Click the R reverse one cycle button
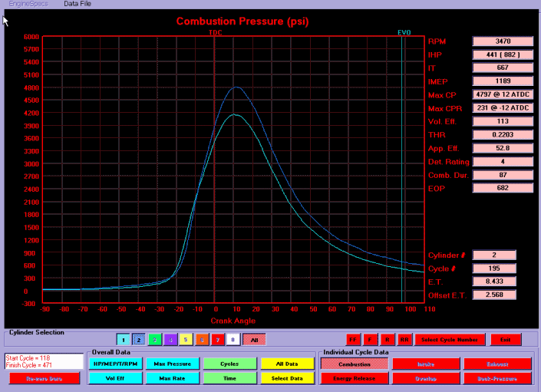 (x=388, y=339)
